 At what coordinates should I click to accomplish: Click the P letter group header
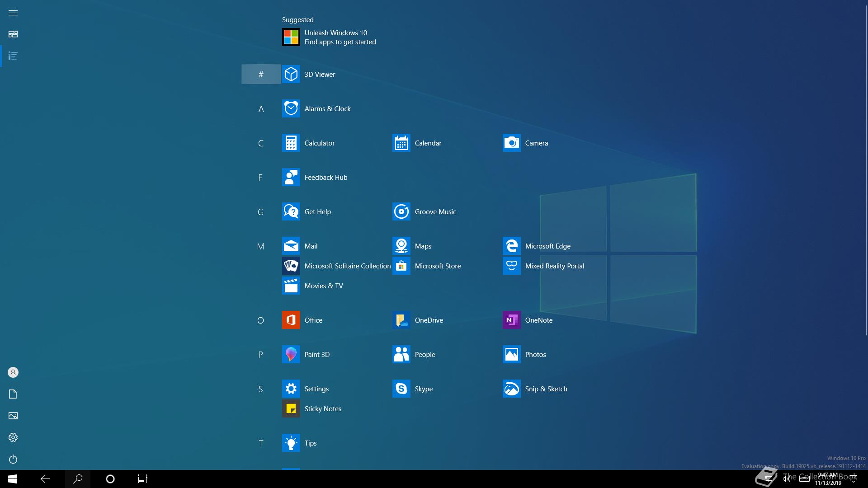pos(261,354)
